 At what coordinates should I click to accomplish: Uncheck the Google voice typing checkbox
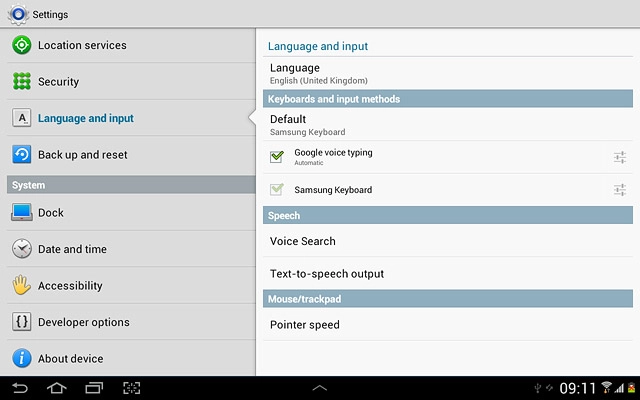277,157
